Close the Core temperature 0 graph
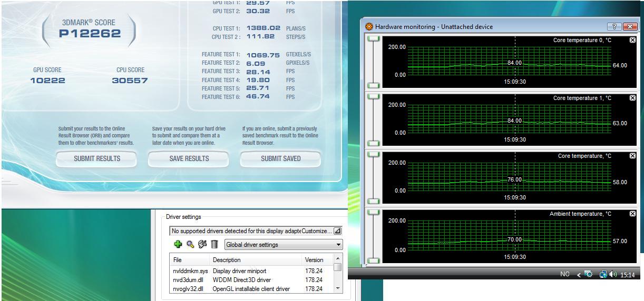The height and width of the screenshot is (301, 644). (632, 40)
